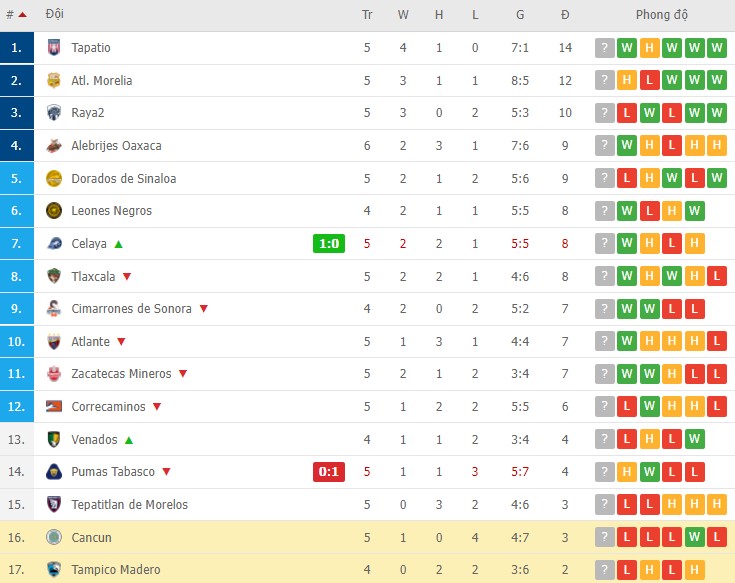The height and width of the screenshot is (583, 735).
Task: Click the Tlaxcala team crest
Action: pos(54,276)
